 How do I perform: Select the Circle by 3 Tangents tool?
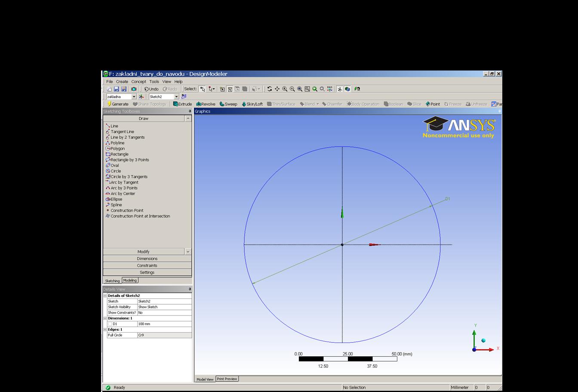coord(126,176)
